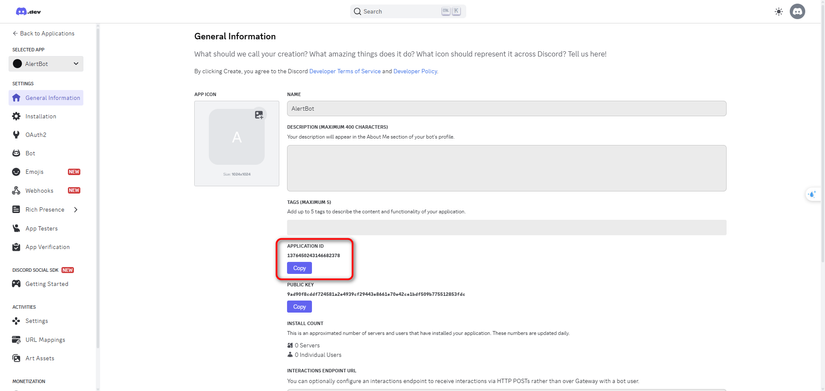Click the App Icon upload thumbnail
The image size is (825, 391).
237,137
